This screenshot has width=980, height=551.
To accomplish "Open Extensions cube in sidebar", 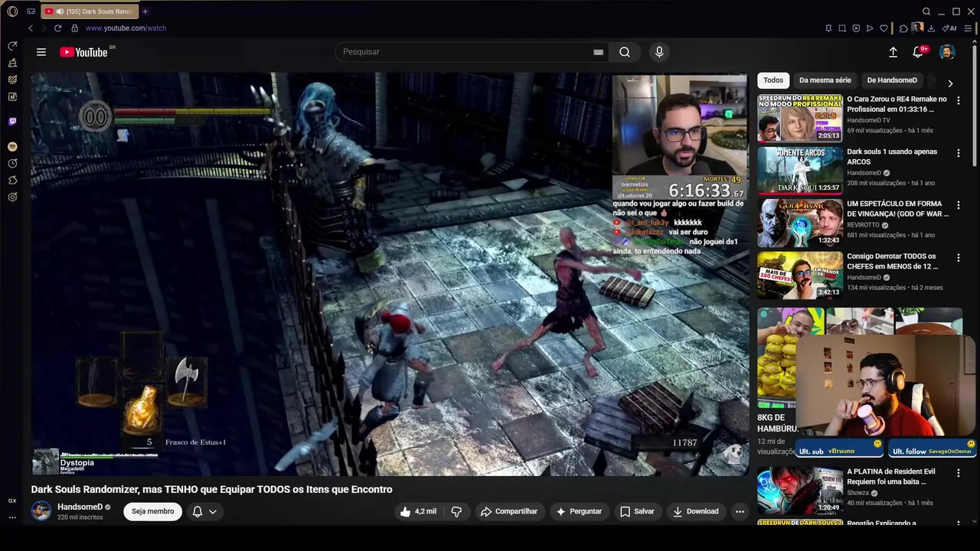I will 12,180.
